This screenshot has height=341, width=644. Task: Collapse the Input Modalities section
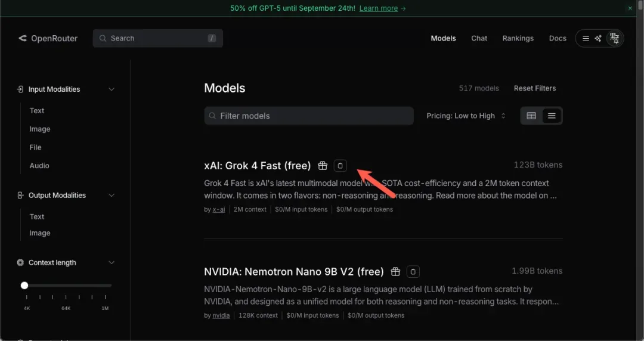[112, 89]
